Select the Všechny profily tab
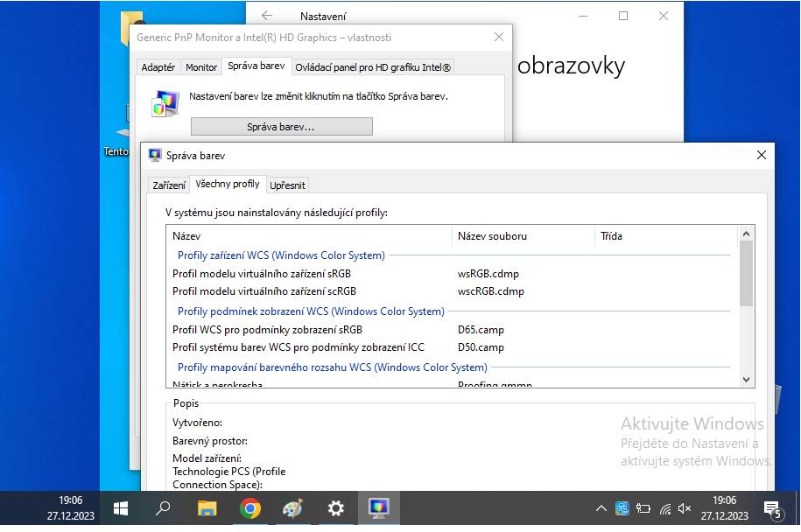801x532 pixels. [x=228, y=184]
